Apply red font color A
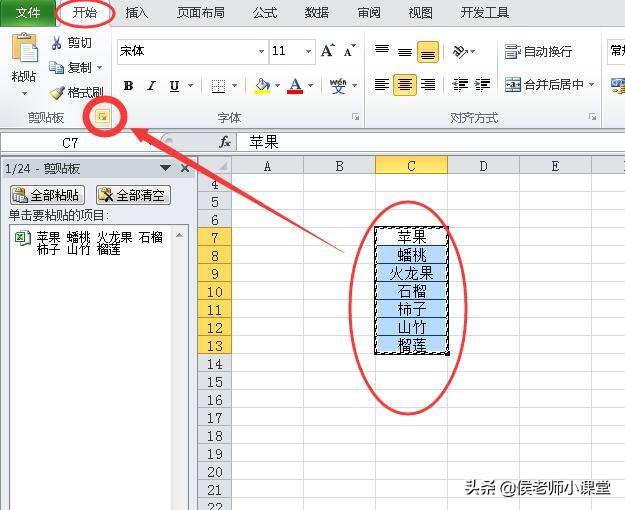Image resolution: width=625 pixels, height=510 pixels. [295, 85]
